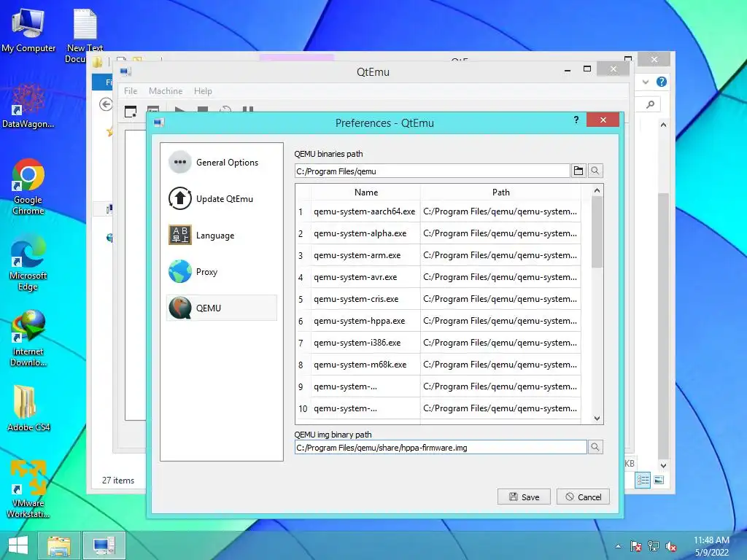Select qemu-system-hppa.exe entry
This screenshot has width=747, height=560.
[365, 321]
